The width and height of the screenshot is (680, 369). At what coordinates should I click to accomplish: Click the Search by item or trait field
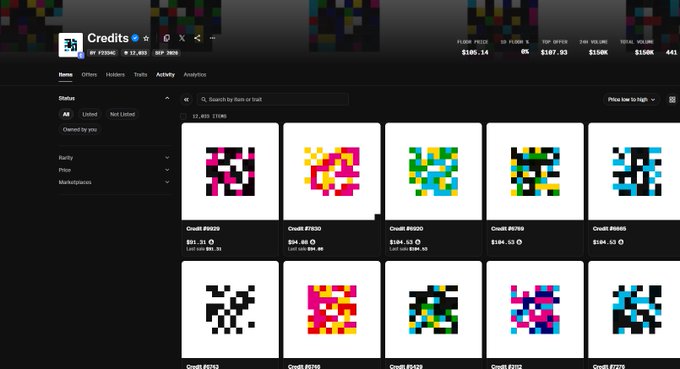(273, 100)
